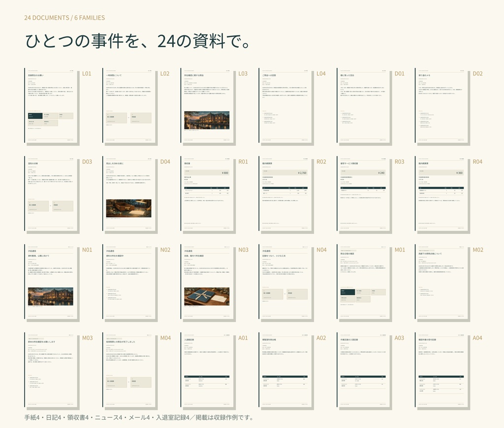Open receipt thumbnail R04 showing ¥360

pyautogui.click(x=441, y=193)
